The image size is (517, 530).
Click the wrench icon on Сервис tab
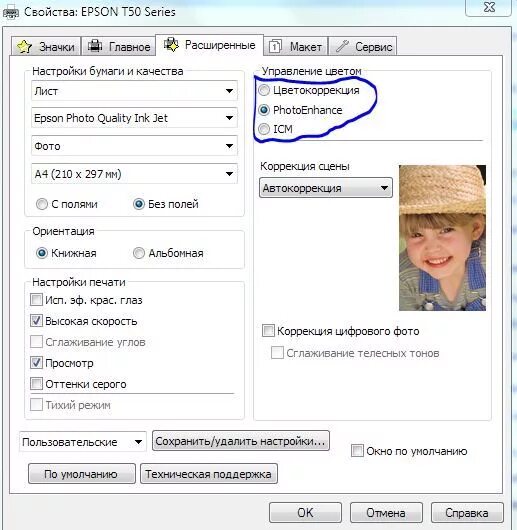click(342, 46)
